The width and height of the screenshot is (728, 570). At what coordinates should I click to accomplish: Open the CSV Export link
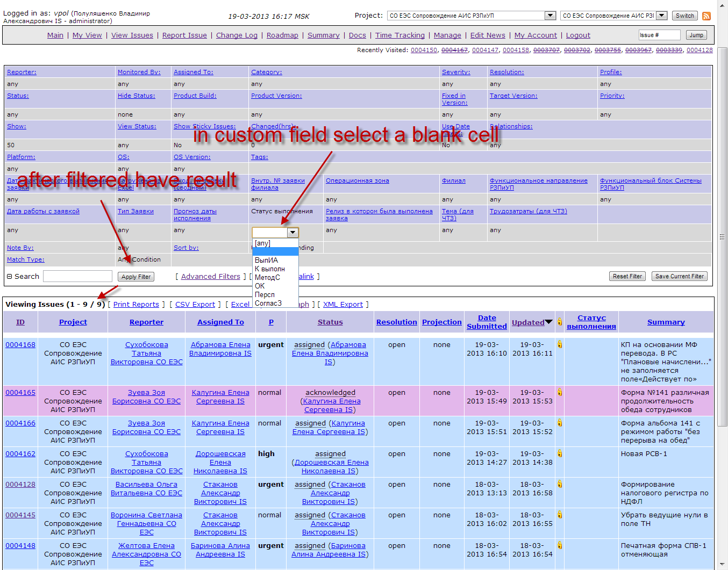[x=195, y=305]
